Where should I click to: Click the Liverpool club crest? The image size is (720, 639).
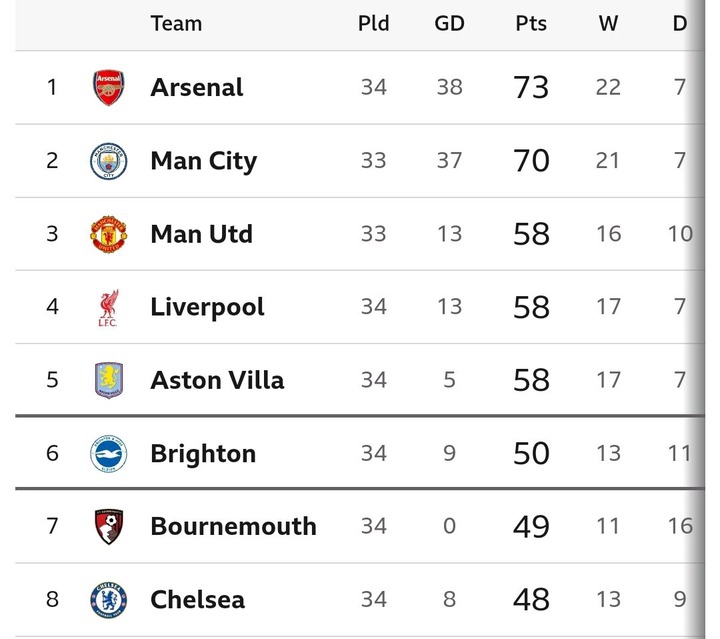[108, 307]
